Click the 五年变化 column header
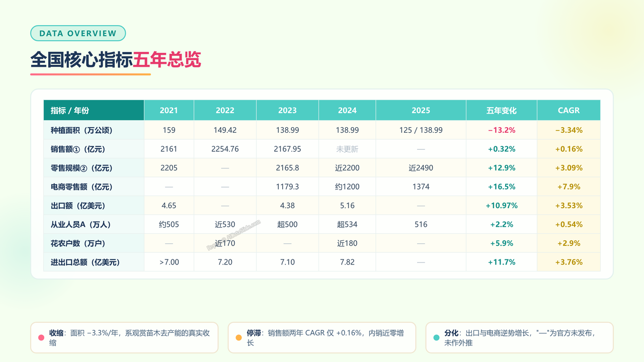This screenshot has height=362, width=644. [x=502, y=110]
